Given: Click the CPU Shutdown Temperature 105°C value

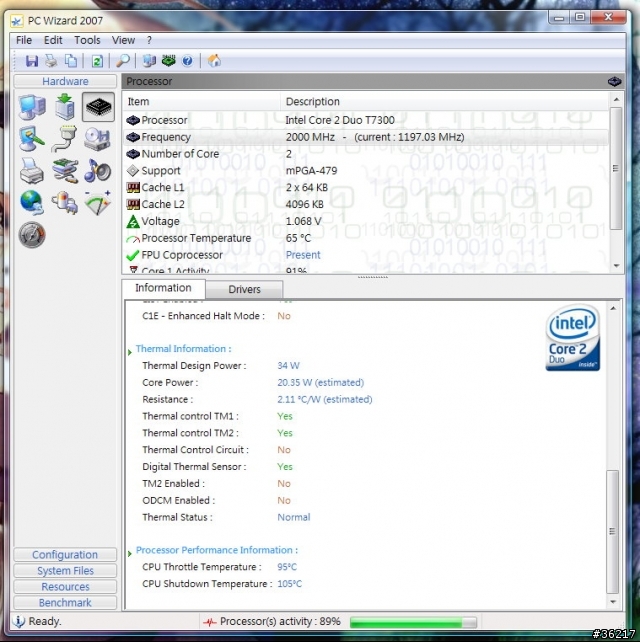Looking at the screenshot, I should (289, 584).
